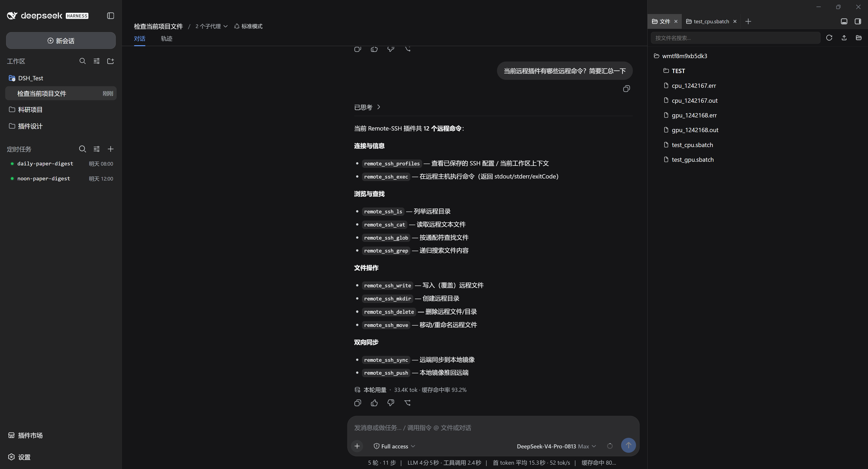The image size is (868, 469).
Task: Open the daily-paper-digest task
Action: coord(61,164)
